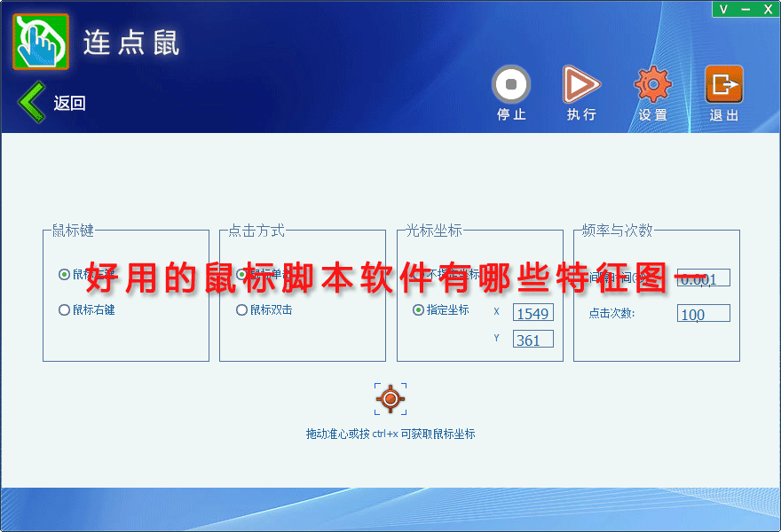
Task: Exit the app with the 退出 icon
Action: pos(723,84)
